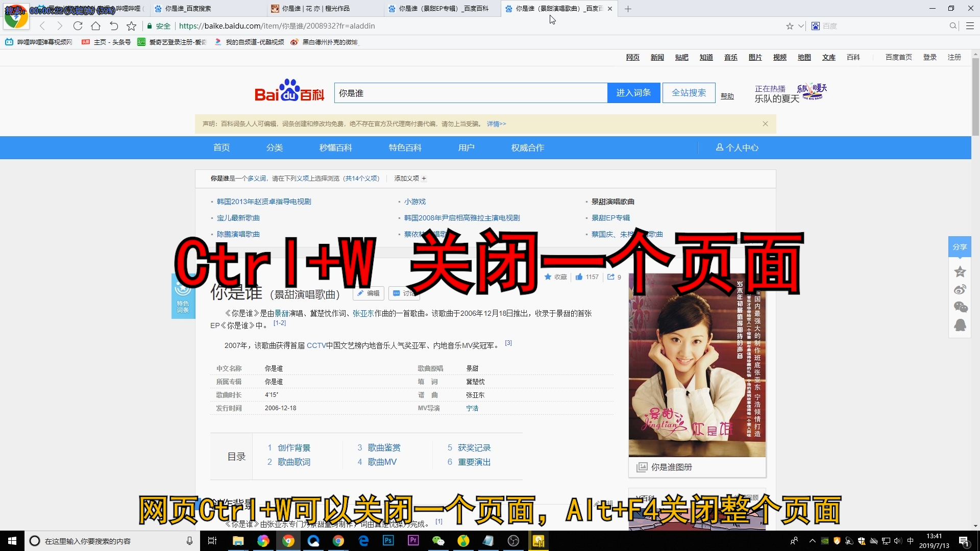This screenshot has height=551, width=980.
Task: Open the 爱奇艺登录注册 bookmark
Action: pyautogui.click(x=172, y=42)
